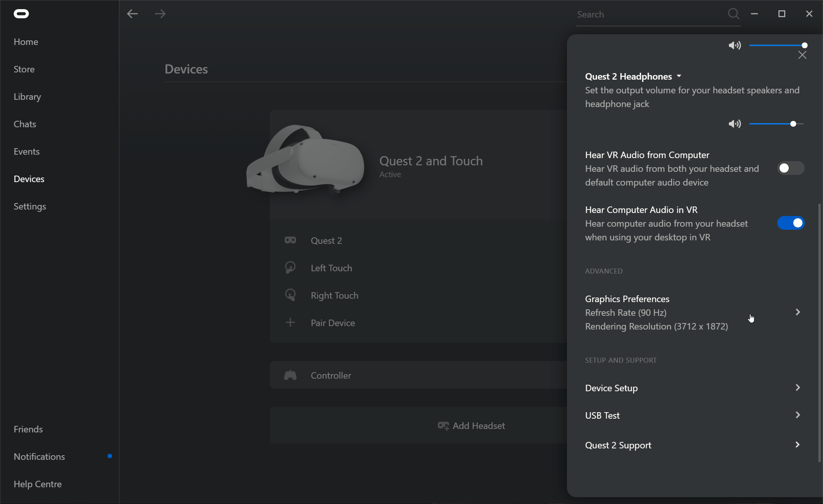Select the Right Touch controller
Image resolution: width=823 pixels, height=504 pixels.
(x=334, y=295)
